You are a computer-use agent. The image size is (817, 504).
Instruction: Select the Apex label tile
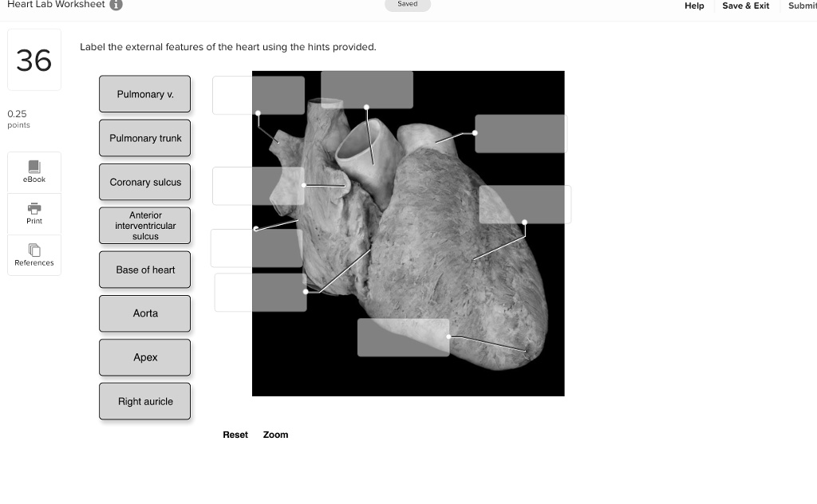[144, 357]
